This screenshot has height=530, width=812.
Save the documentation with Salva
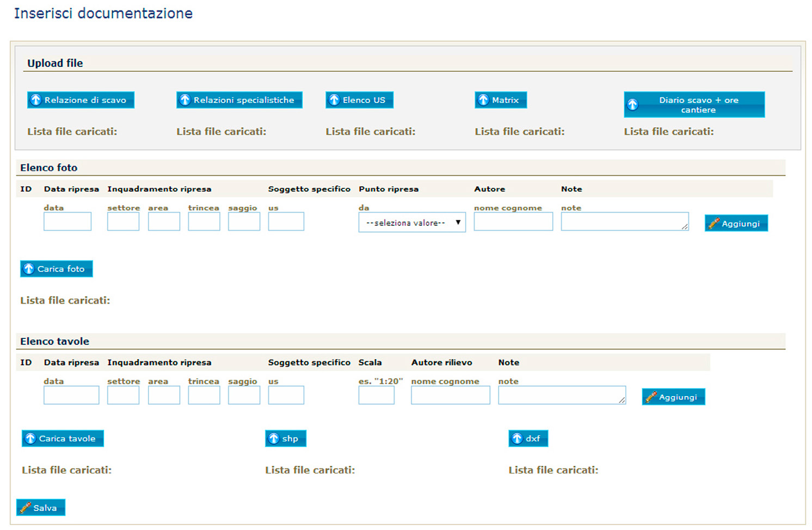41,508
